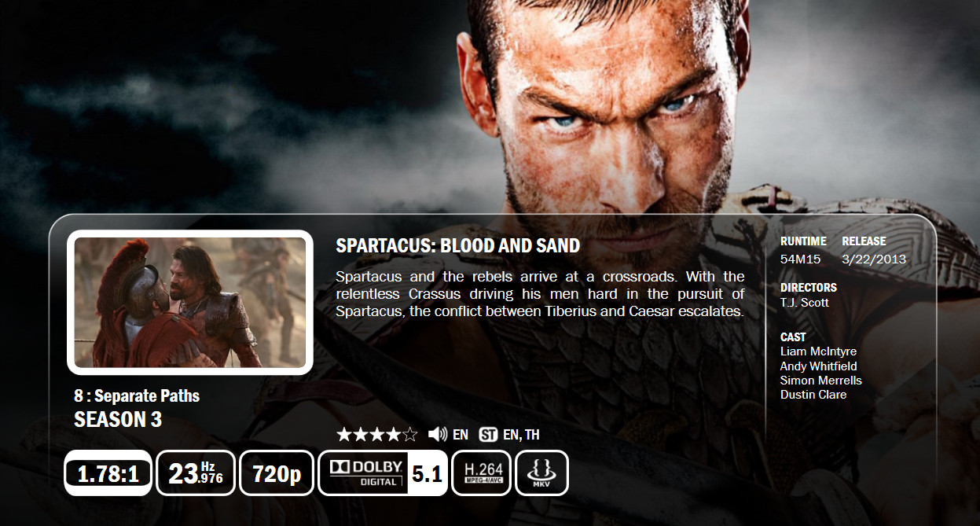980x526 pixels.
Task: Select cast member Andy Whitfield
Action: [x=818, y=366]
